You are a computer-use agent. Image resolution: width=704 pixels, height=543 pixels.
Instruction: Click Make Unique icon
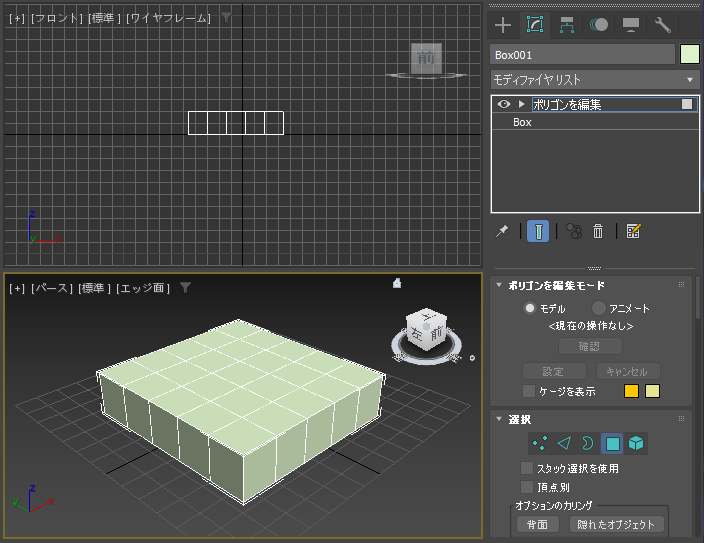tap(574, 231)
